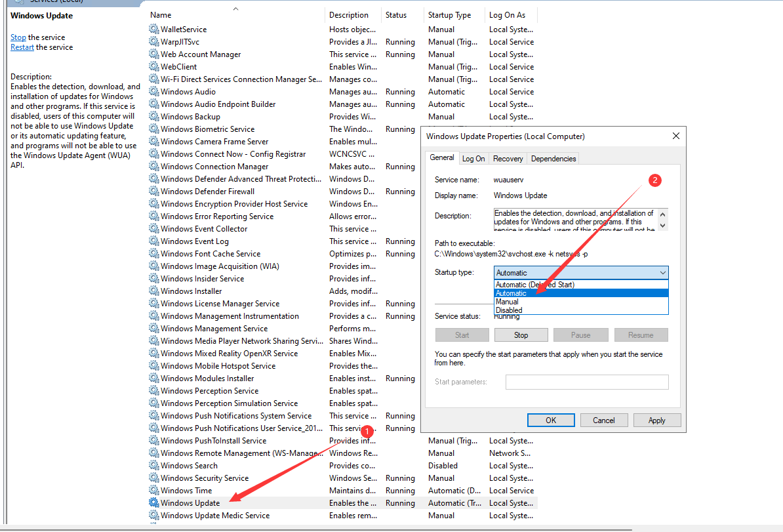Click the Windows Installer service gear icon
Image resolution: width=783 pixels, height=532 pixels.
(x=154, y=291)
